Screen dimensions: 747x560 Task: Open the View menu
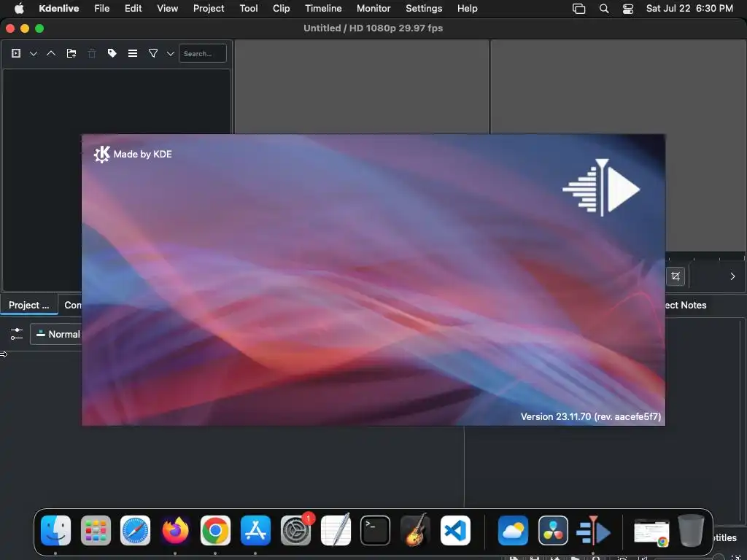(x=167, y=9)
